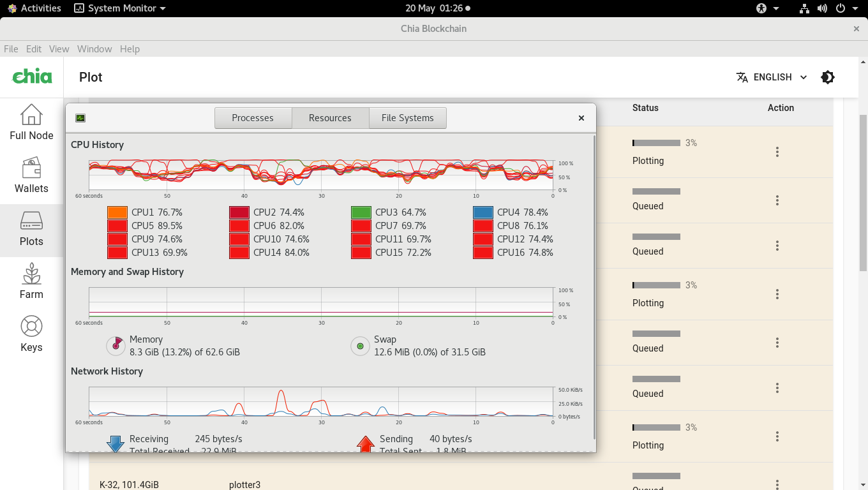Image resolution: width=868 pixels, height=490 pixels.
Task: Open the System Monitor app menu
Action: coord(120,8)
